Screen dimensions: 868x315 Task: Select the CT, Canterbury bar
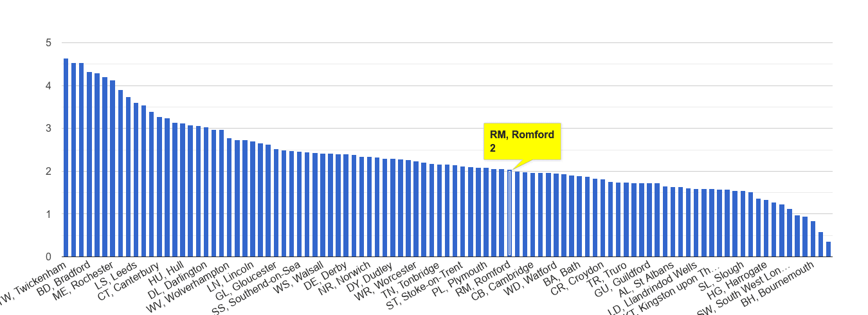pyautogui.click(x=159, y=187)
